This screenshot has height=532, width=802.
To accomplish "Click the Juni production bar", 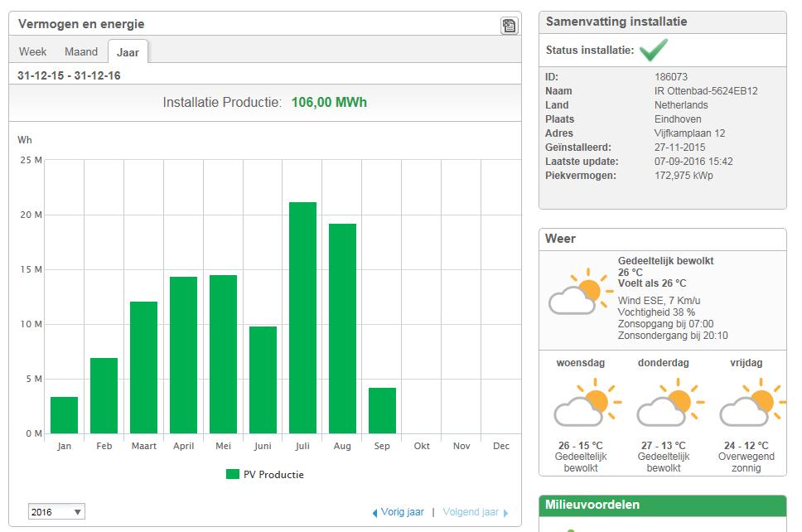I will [x=263, y=380].
